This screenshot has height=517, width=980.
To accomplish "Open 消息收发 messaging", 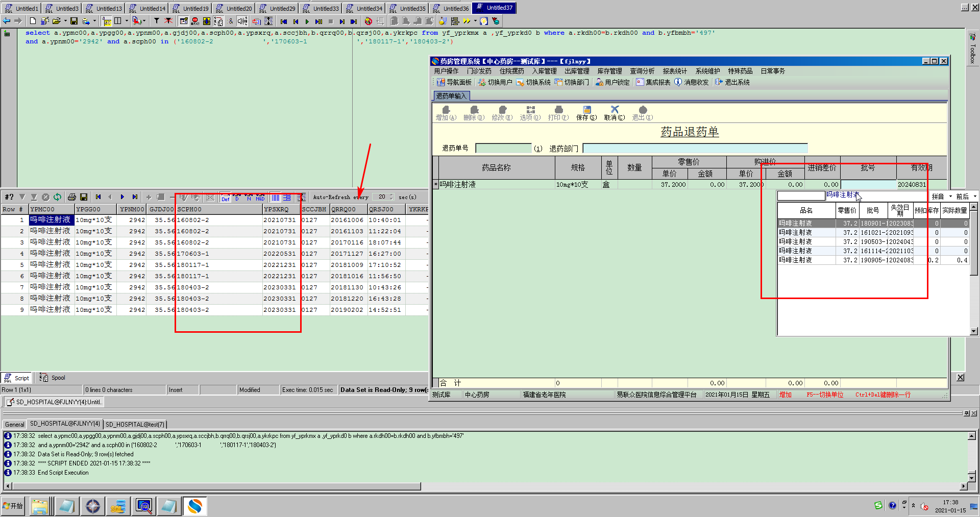I will 692,82.
